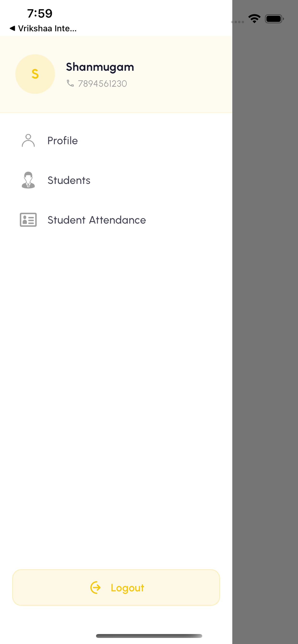Open Student Attendance menu item
298x644 pixels.
(x=116, y=220)
